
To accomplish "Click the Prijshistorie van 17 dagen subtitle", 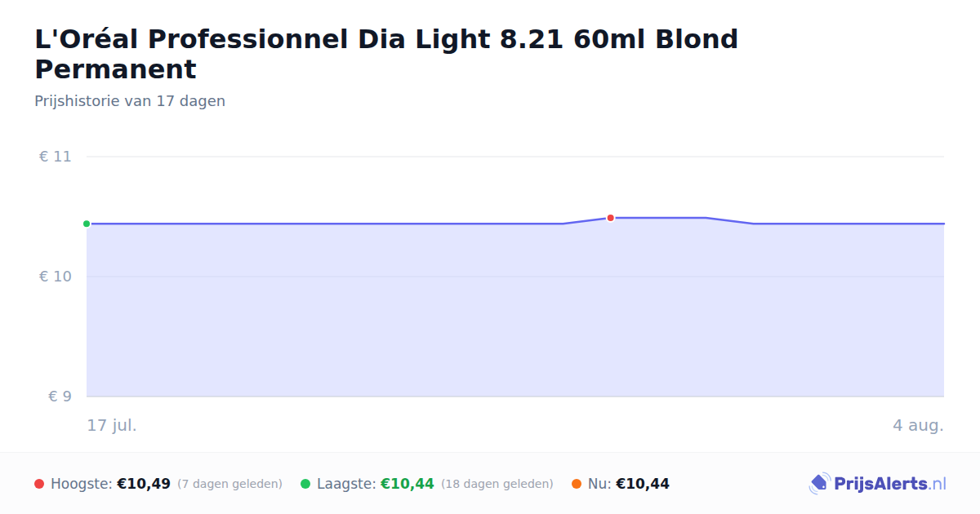I will 130,101.
